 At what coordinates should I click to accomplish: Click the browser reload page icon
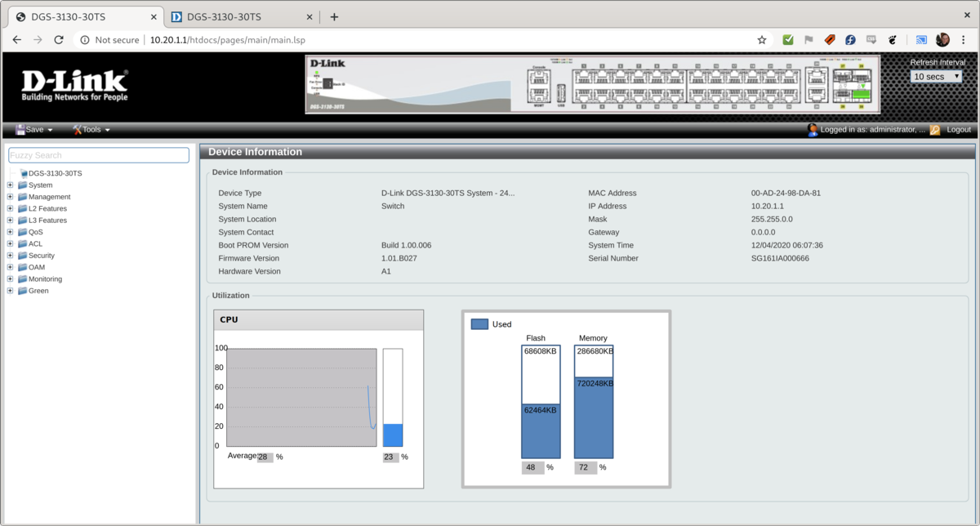point(59,39)
